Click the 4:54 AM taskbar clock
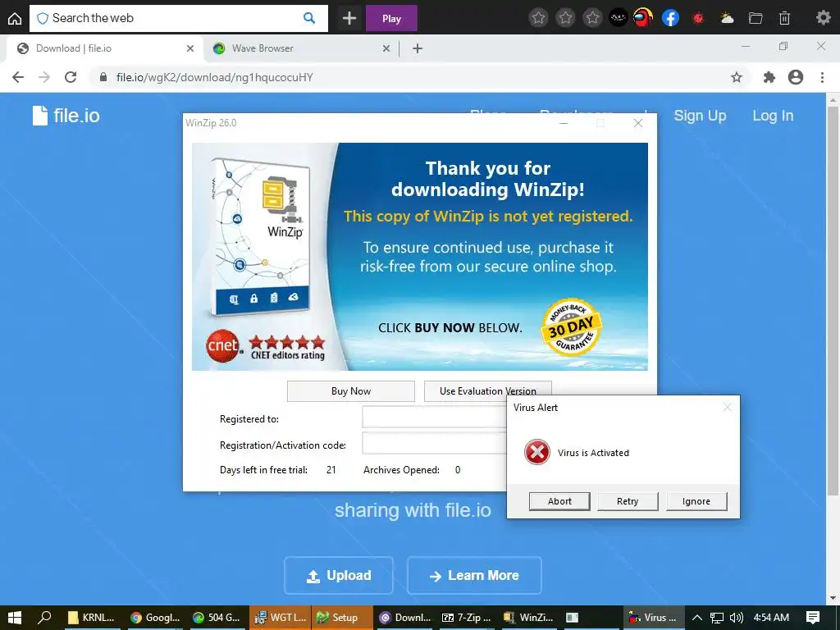This screenshot has width=840, height=630. 771,618
